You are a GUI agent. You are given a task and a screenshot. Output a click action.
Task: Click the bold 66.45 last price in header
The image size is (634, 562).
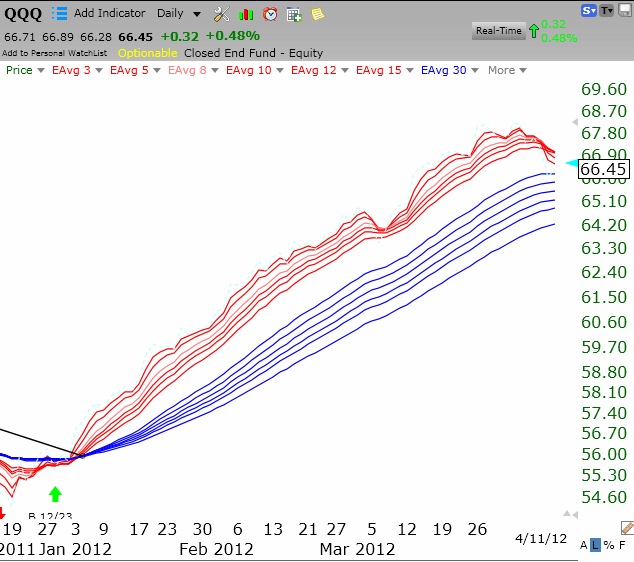pos(135,37)
